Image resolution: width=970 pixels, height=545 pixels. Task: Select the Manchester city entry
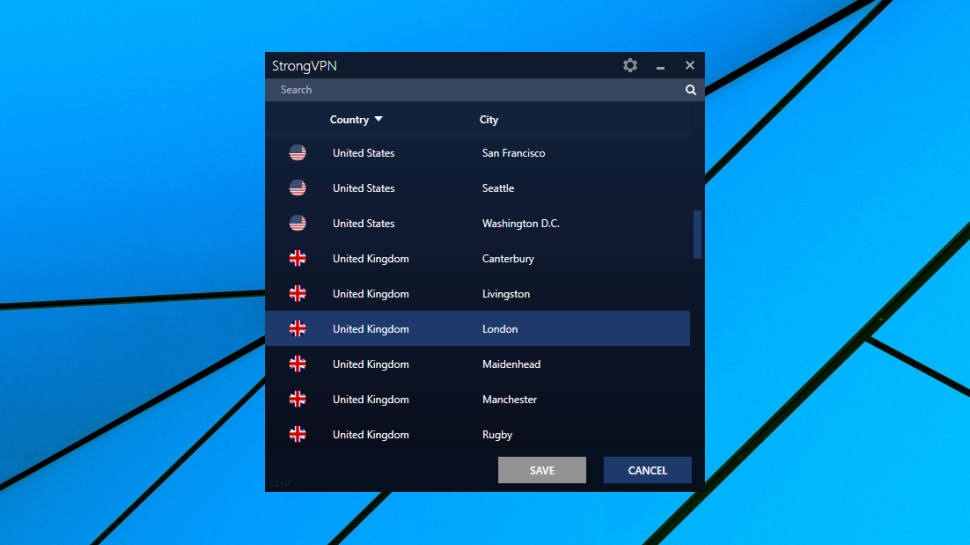click(x=510, y=400)
